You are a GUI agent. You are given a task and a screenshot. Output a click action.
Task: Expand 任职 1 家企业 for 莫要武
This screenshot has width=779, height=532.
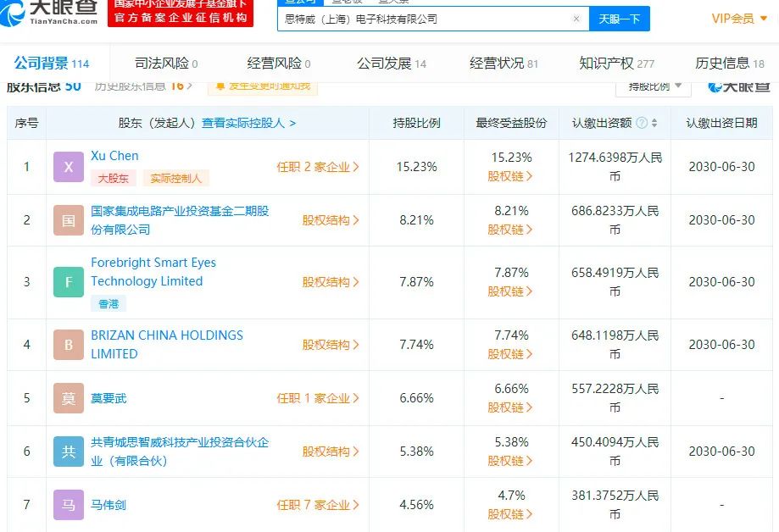pos(318,398)
